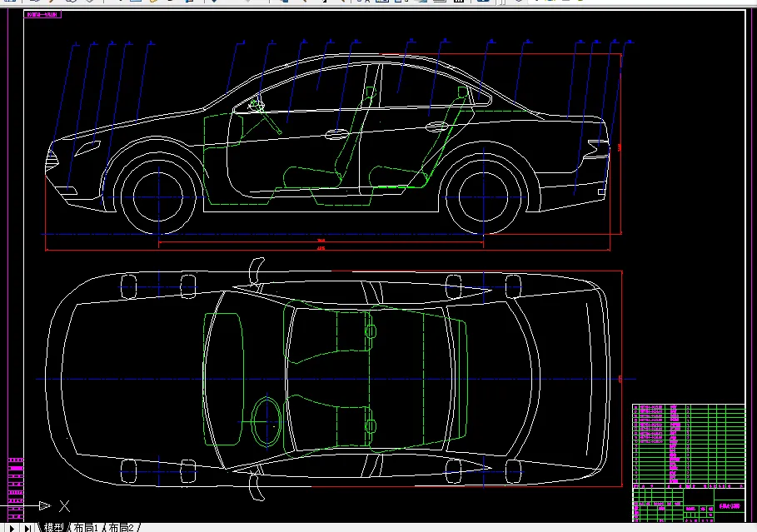Screen dimensions: 757x532
Task: Click the next-tab scroll arrow
Action: (x=12, y=528)
